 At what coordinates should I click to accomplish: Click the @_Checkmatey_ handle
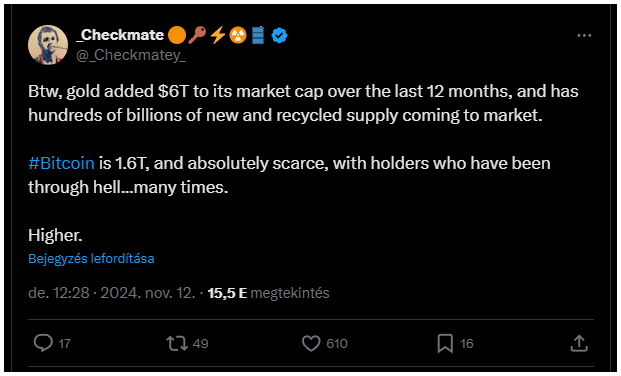(x=131, y=55)
